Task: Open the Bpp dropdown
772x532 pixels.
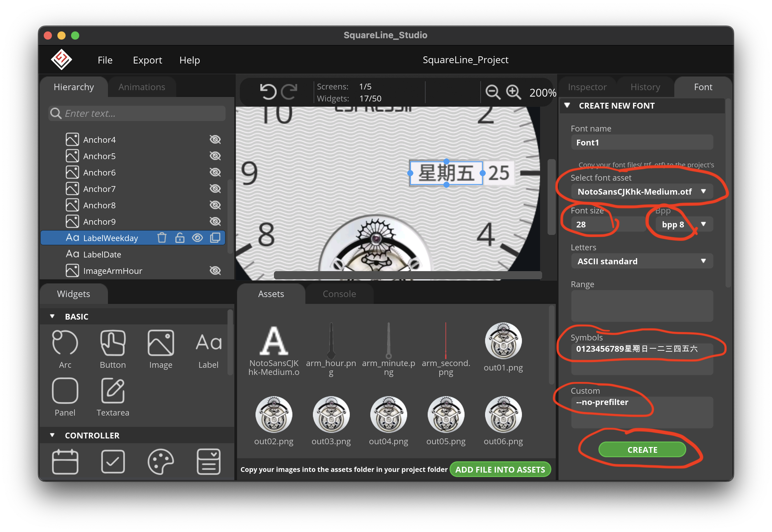Action: [x=684, y=224]
